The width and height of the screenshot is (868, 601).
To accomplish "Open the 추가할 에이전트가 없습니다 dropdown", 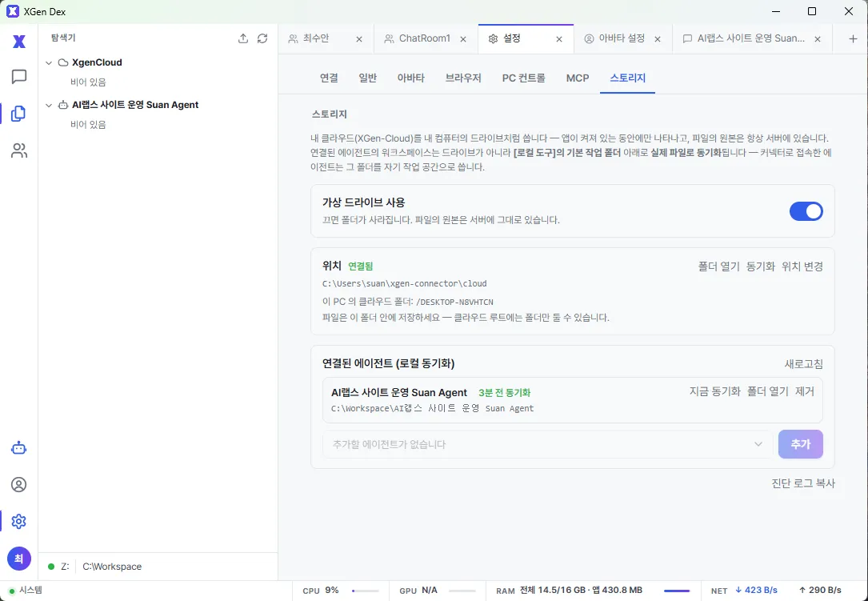I will tap(547, 444).
